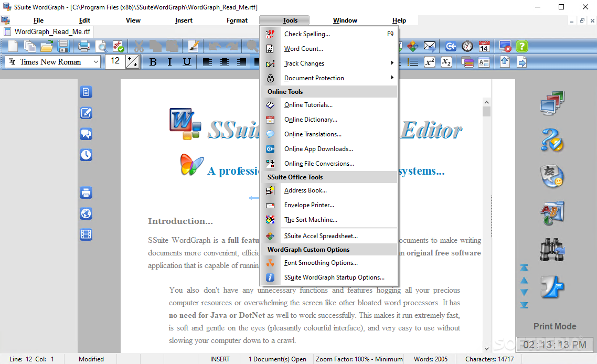Click the text frame icon beside overlapping windows
This screenshot has height=364, width=597.
484,62
